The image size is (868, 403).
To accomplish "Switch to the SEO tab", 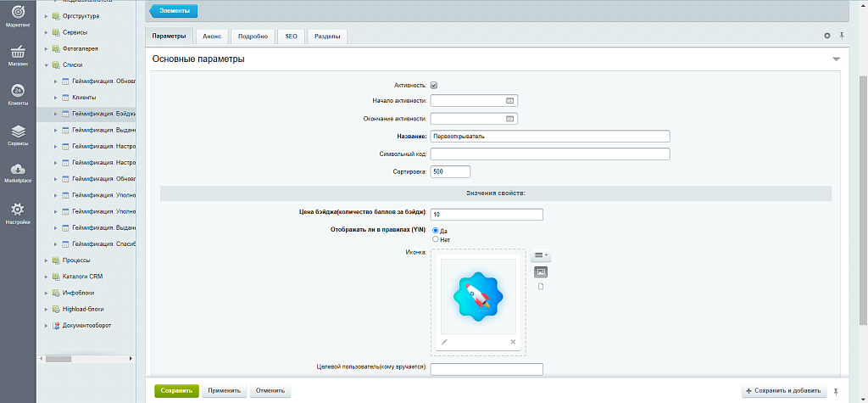I will [x=291, y=36].
